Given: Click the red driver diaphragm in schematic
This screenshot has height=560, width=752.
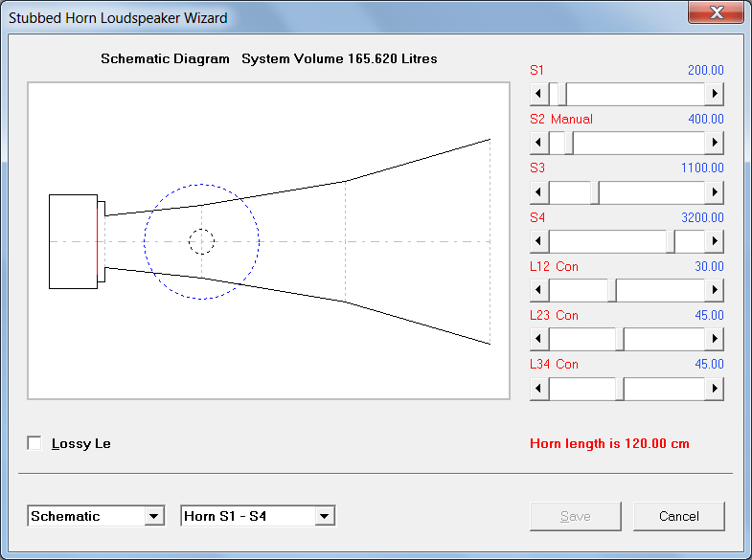Looking at the screenshot, I should point(98,241).
